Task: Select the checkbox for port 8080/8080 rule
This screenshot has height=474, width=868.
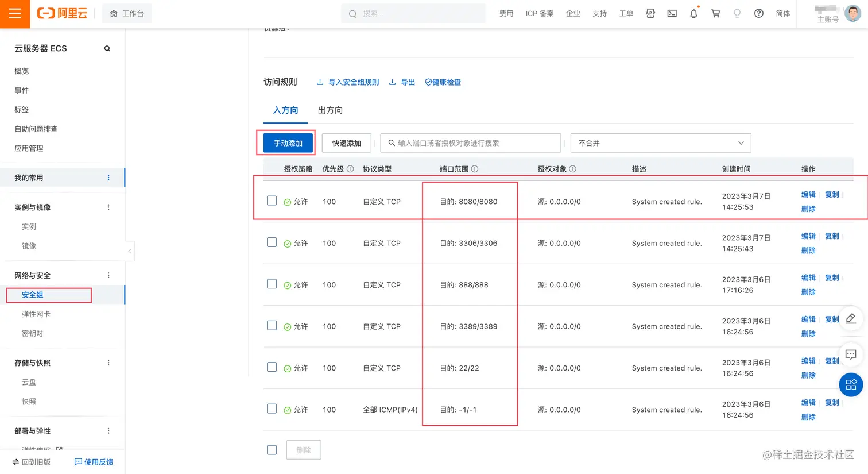Action: [272, 201]
